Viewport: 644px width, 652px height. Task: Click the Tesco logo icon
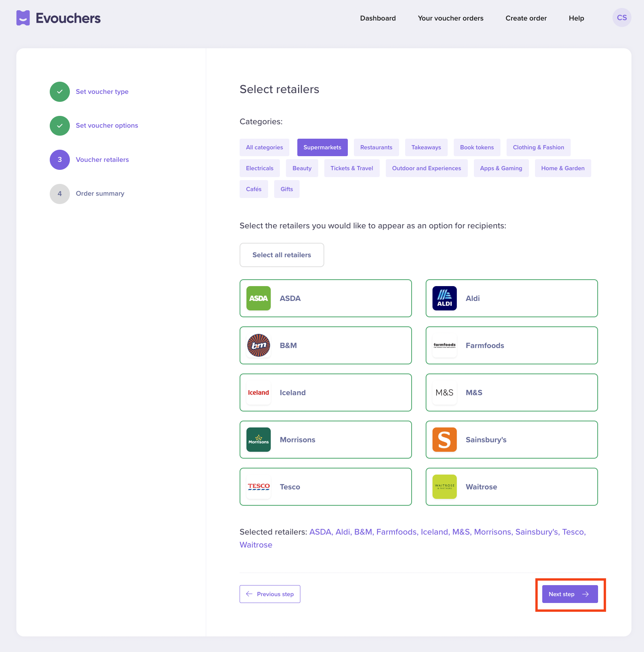(259, 487)
